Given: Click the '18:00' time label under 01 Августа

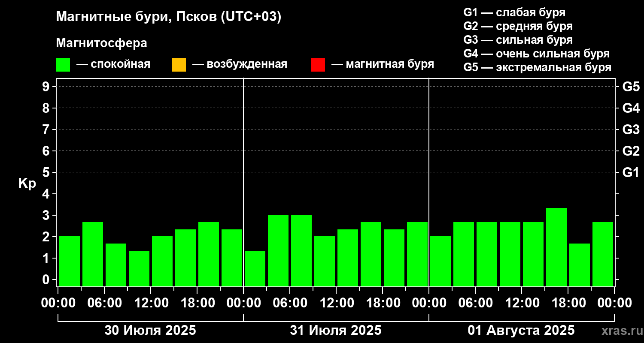Looking at the screenshot, I should (x=568, y=303).
